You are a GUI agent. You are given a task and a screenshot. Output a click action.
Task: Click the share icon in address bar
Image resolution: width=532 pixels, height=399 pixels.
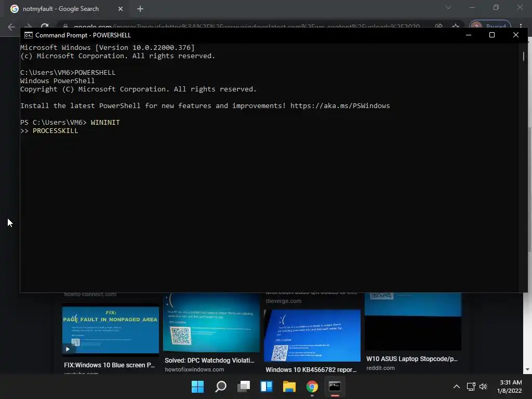coord(438,26)
